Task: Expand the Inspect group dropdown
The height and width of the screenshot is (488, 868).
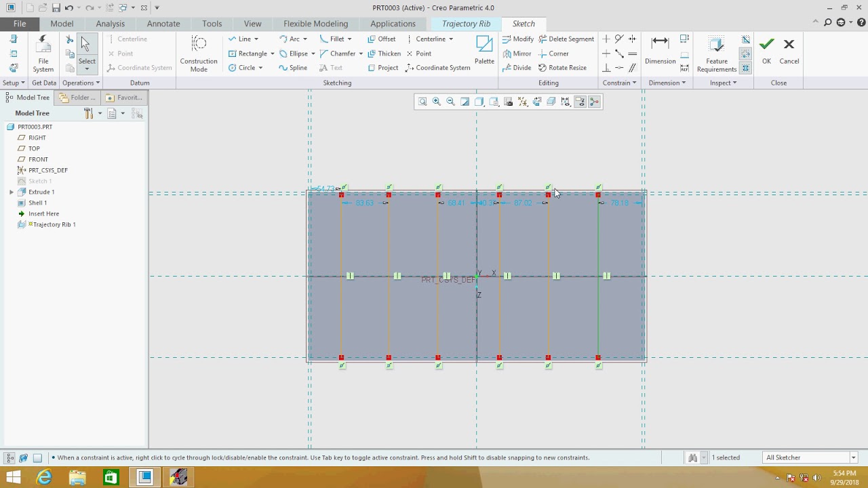Action: (x=723, y=83)
